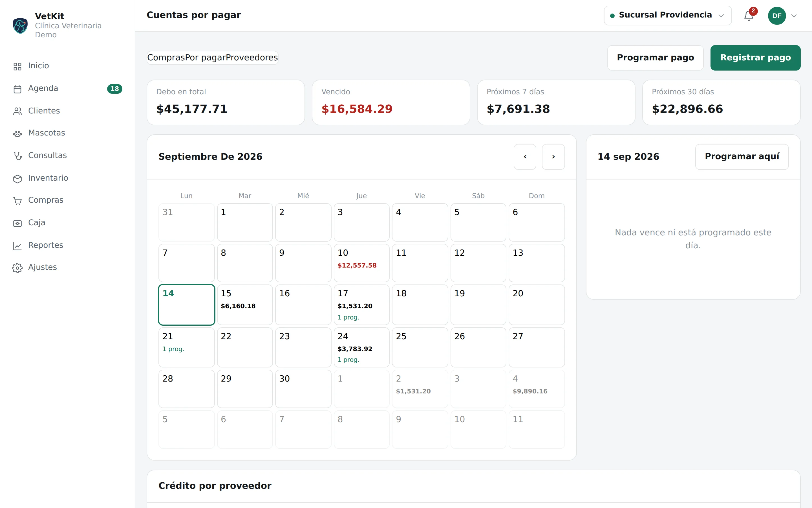Open the Inventario box icon
The width and height of the screenshot is (812, 508).
[17, 178]
